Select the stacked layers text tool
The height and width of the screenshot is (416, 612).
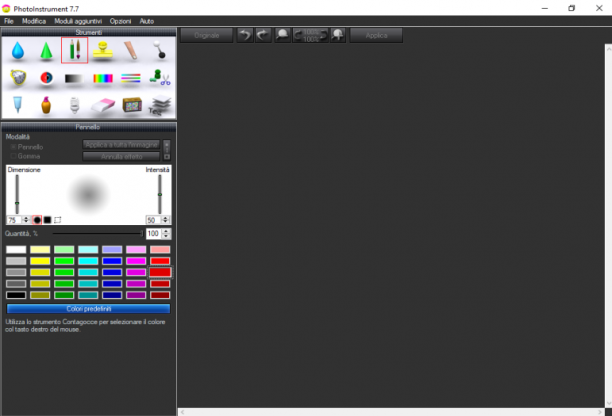[x=160, y=105]
